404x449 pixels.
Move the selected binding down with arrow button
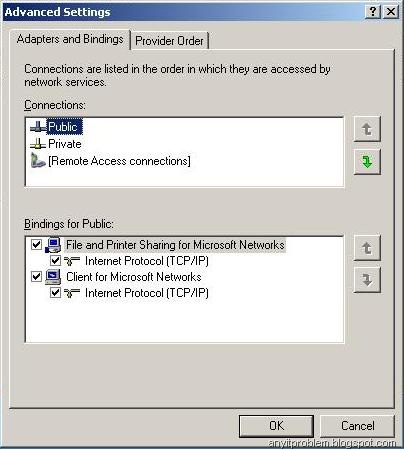(367, 280)
